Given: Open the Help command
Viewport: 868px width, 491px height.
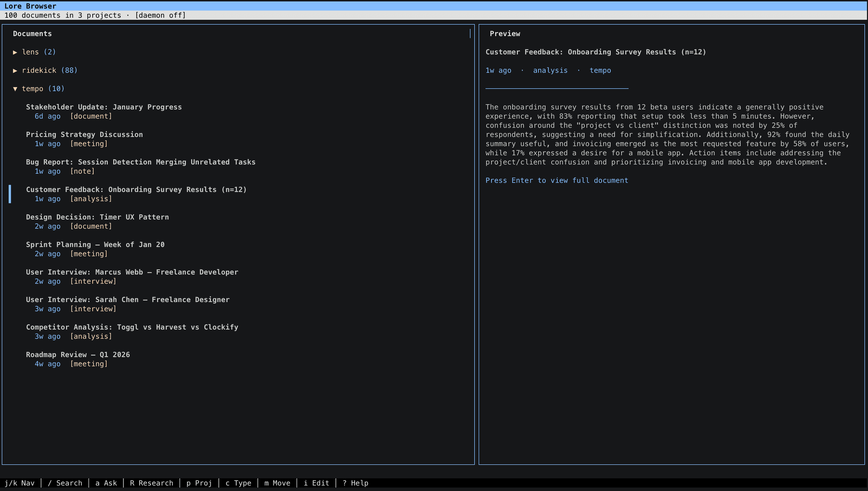Looking at the screenshot, I should coord(355,483).
